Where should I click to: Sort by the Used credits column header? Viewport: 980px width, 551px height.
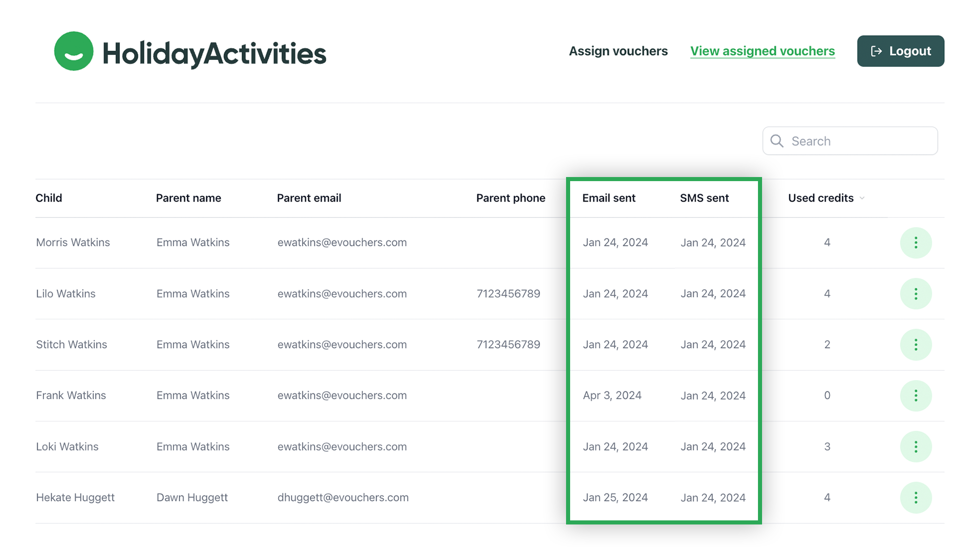pyautogui.click(x=820, y=198)
